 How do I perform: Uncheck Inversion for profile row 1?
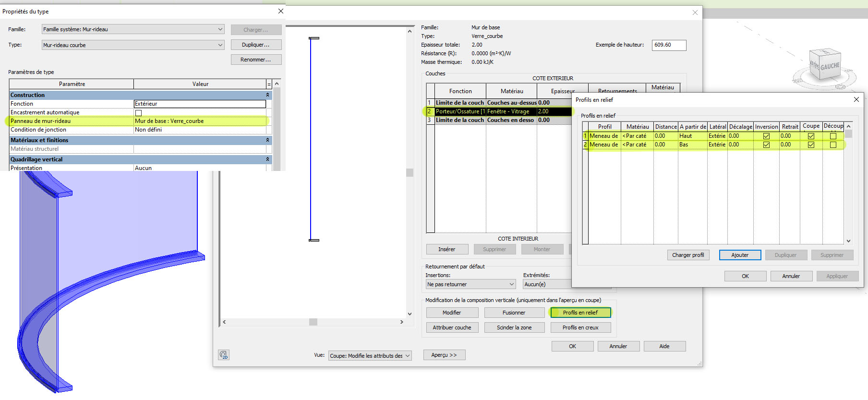[x=766, y=136]
